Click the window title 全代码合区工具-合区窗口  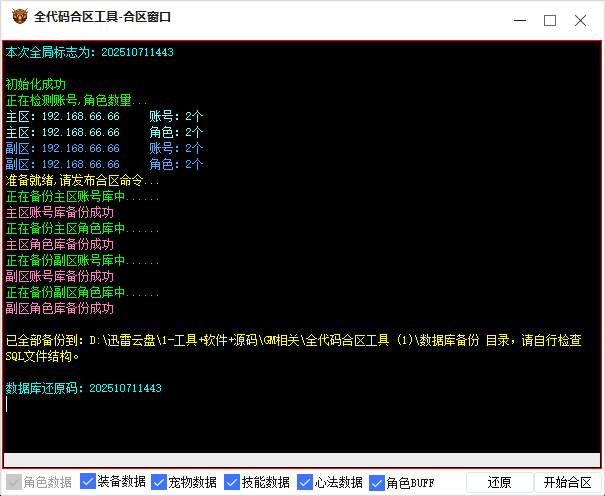coord(102,17)
